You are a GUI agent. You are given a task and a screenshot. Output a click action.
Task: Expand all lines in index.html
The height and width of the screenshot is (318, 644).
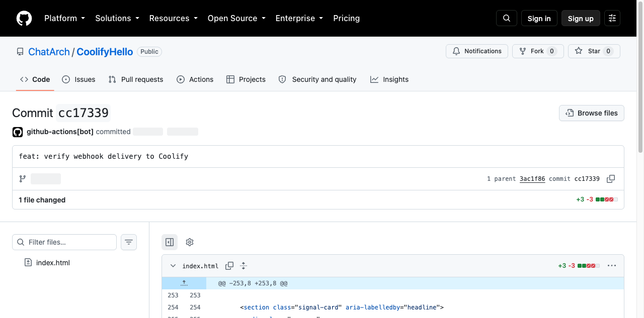click(244, 266)
